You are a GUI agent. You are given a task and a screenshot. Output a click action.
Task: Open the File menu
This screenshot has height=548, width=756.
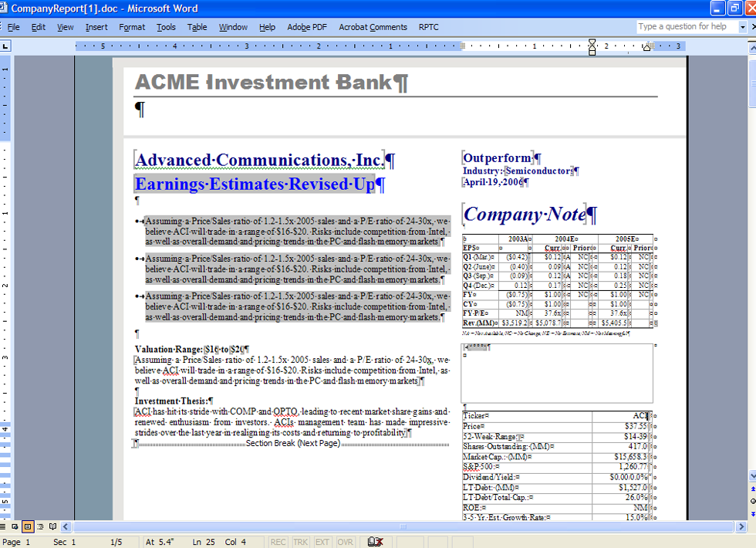click(x=14, y=27)
